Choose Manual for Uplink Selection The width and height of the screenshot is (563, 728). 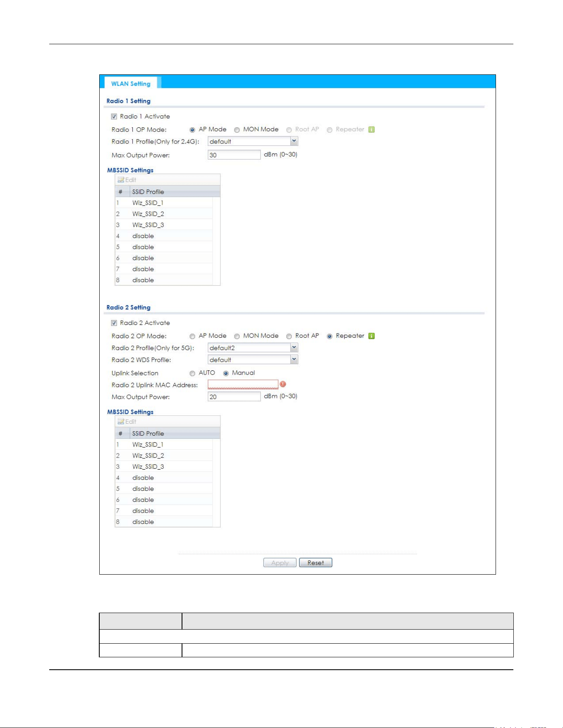pos(226,373)
